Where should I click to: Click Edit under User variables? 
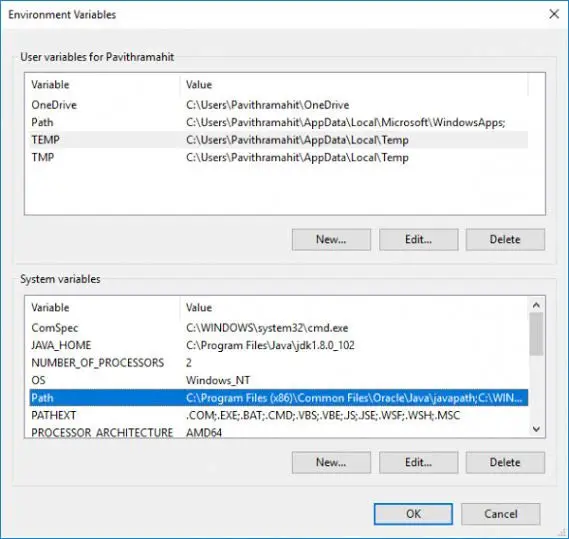[419, 240]
